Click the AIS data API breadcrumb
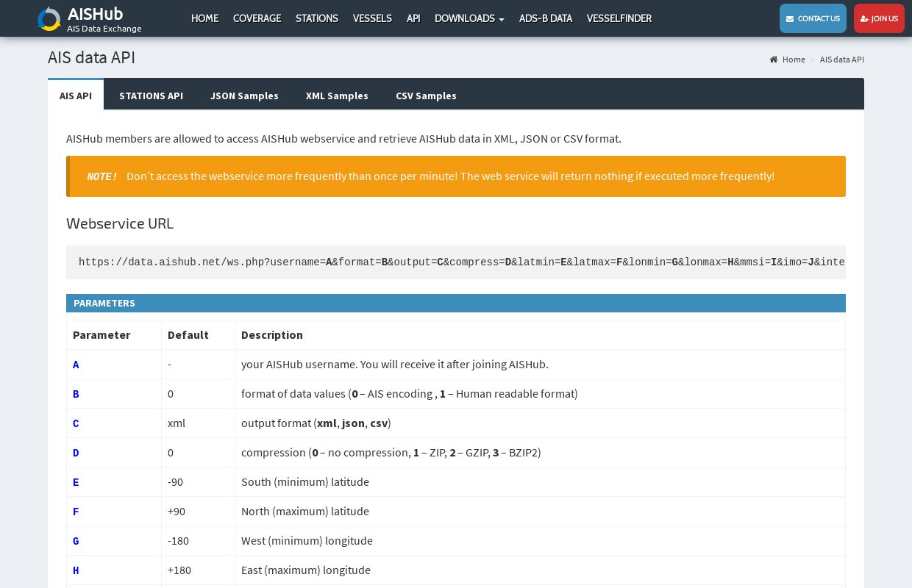 coord(842,60)
